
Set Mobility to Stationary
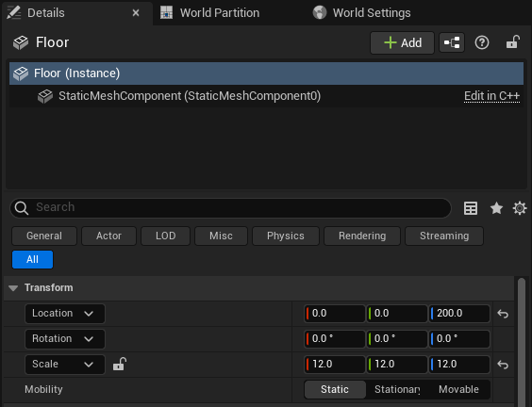tap(397, 389)
